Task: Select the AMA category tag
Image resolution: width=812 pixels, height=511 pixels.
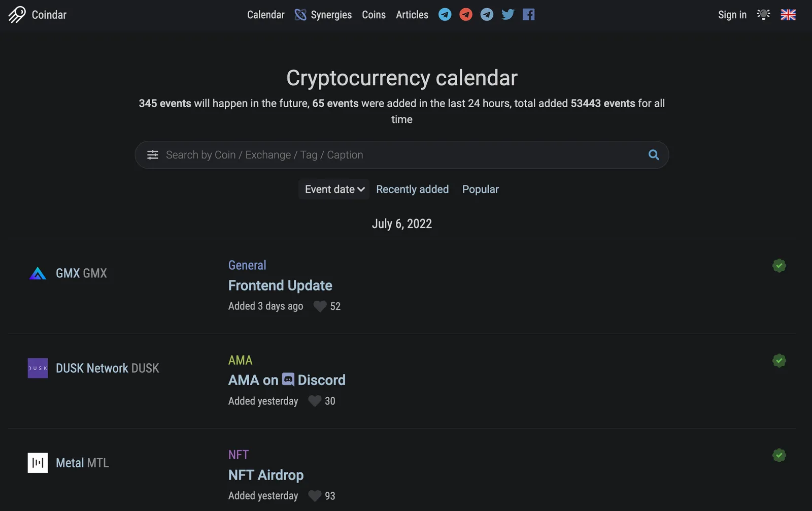Action: click(x=240, y=360)
